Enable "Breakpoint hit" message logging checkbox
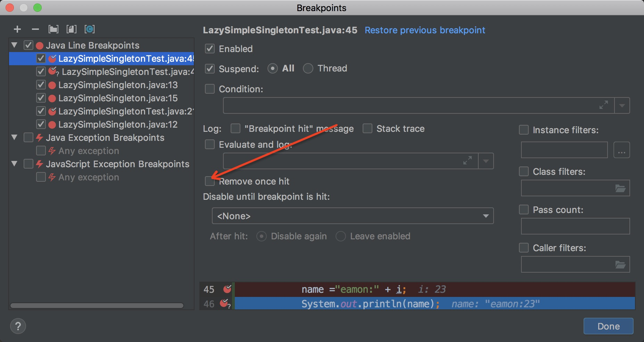 [236, 129]
